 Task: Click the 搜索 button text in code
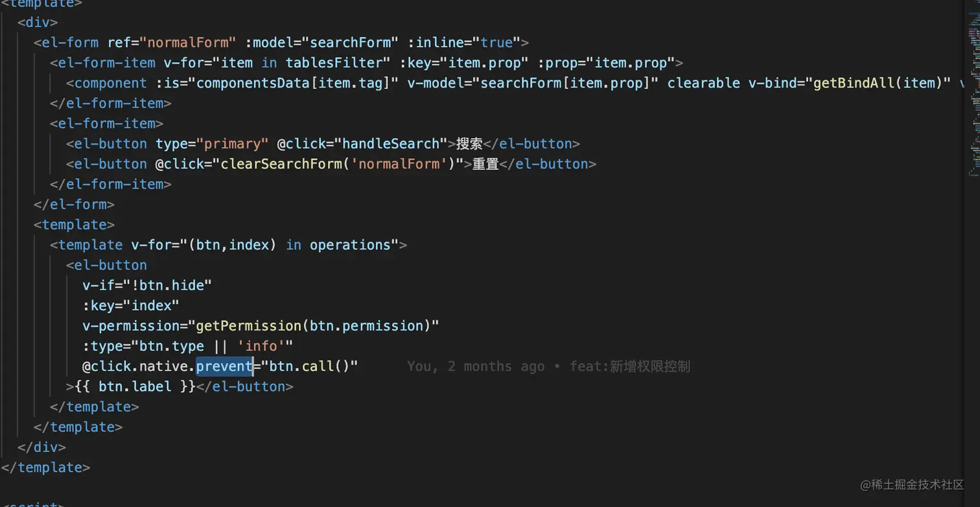tap(469, 144)
